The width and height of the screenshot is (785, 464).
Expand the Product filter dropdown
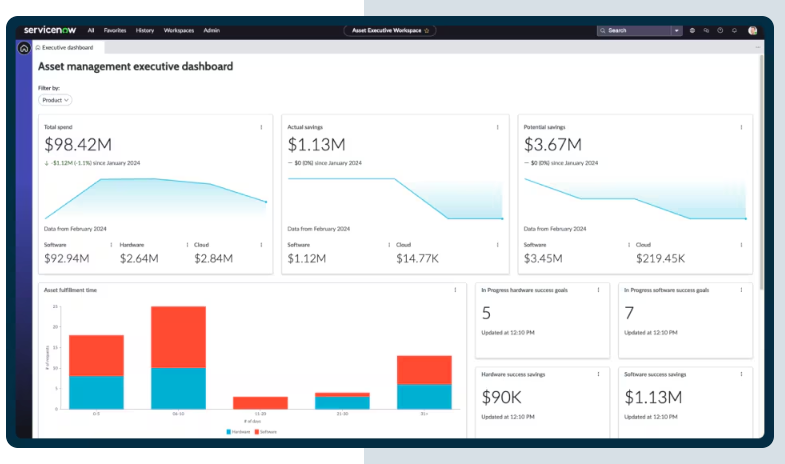[x=55, y=100]
